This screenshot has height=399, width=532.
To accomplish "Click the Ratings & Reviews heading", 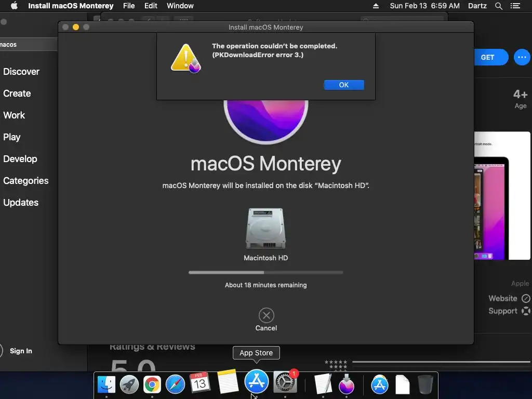I will pyautogui.click(x=152, y=347).
